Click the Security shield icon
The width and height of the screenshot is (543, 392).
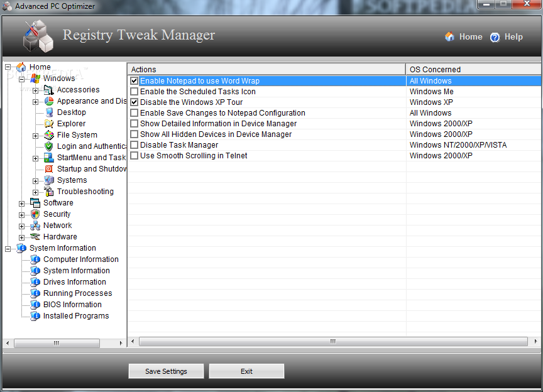pos(35,214)
